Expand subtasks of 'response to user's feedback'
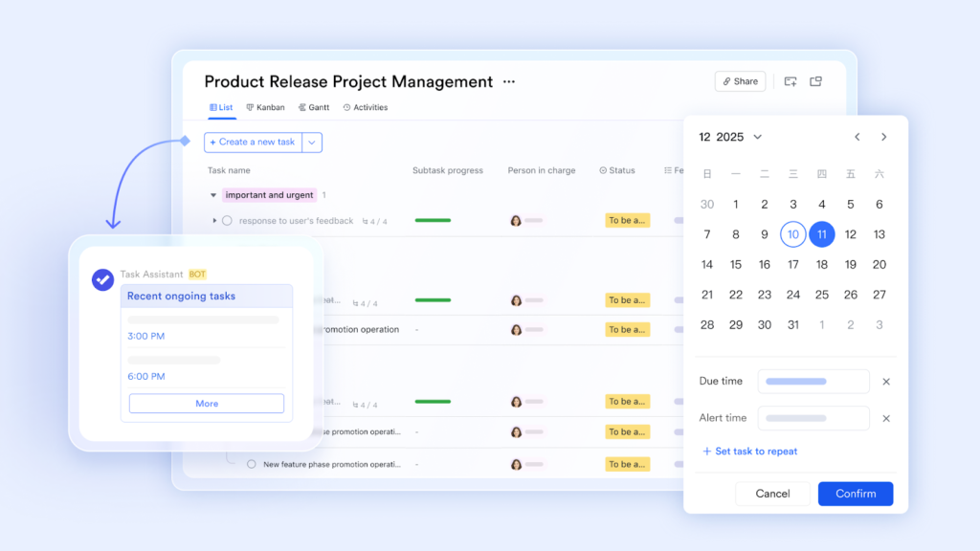This screenshot has height=551, width=980. 214,221
